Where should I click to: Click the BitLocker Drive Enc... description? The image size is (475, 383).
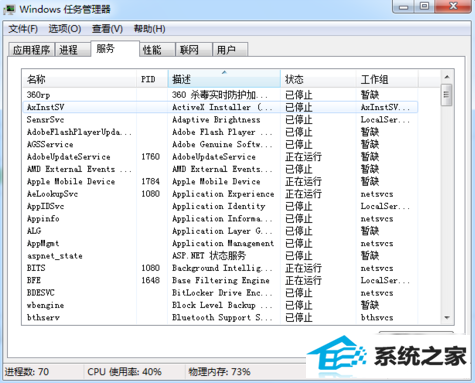tap(222, 293)
